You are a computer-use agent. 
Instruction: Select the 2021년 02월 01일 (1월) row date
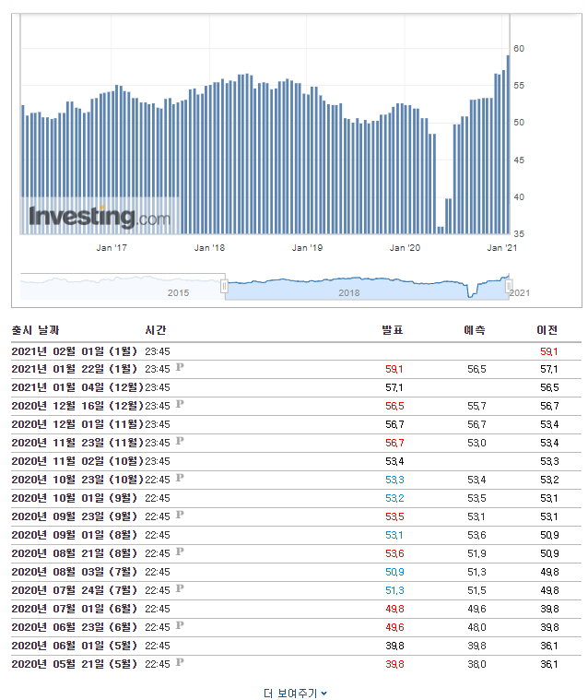(x=74, y=351)
